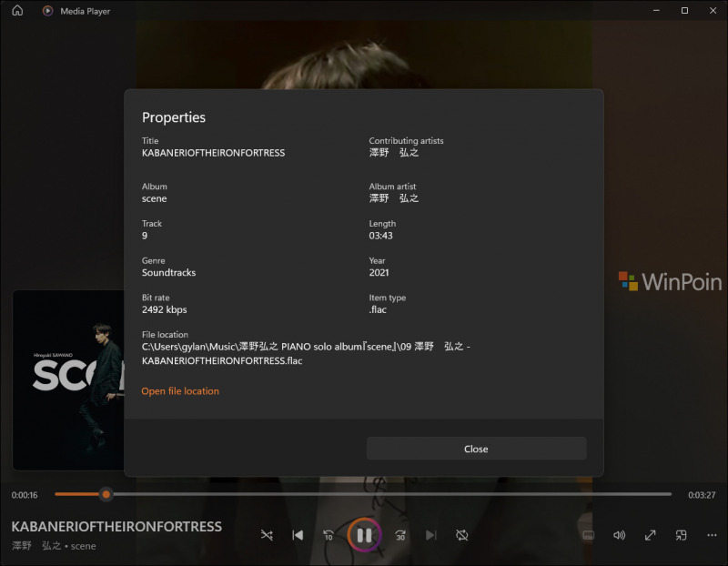Open the volume control

pyautogui.click(x=620, y=535)
